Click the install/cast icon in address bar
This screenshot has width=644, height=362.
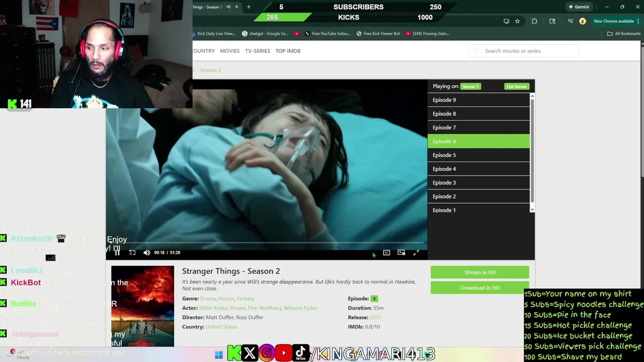tap(506, 21)
